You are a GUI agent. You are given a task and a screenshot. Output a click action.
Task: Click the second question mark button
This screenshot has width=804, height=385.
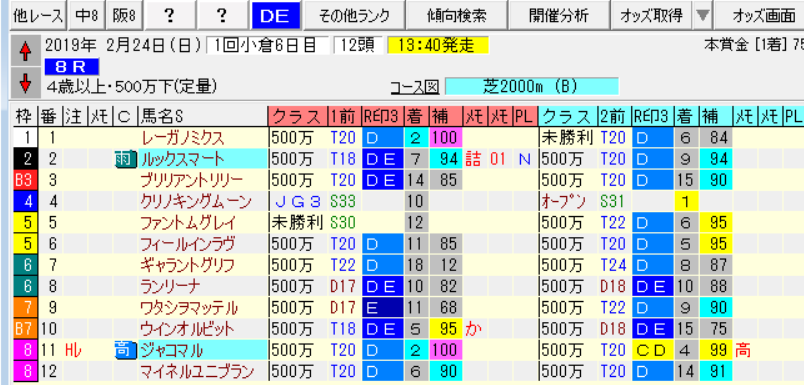[223, 16]
